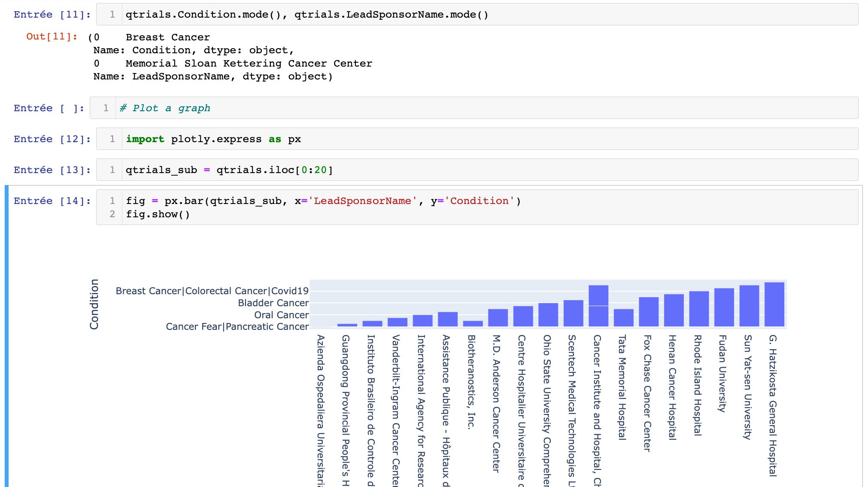Click the qtrials_sub iloc assignment cell
868x487 pixels.
click(476, 170)
